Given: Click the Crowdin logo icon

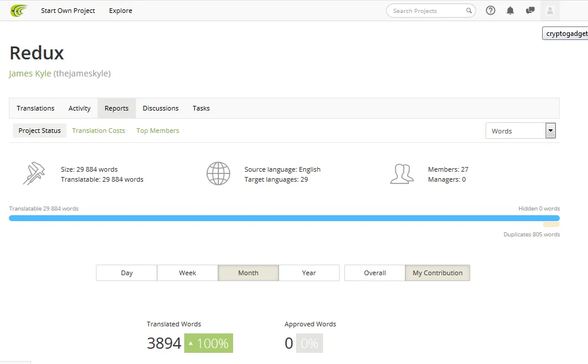Looking at the screenshot, I should tap(19, 11).
